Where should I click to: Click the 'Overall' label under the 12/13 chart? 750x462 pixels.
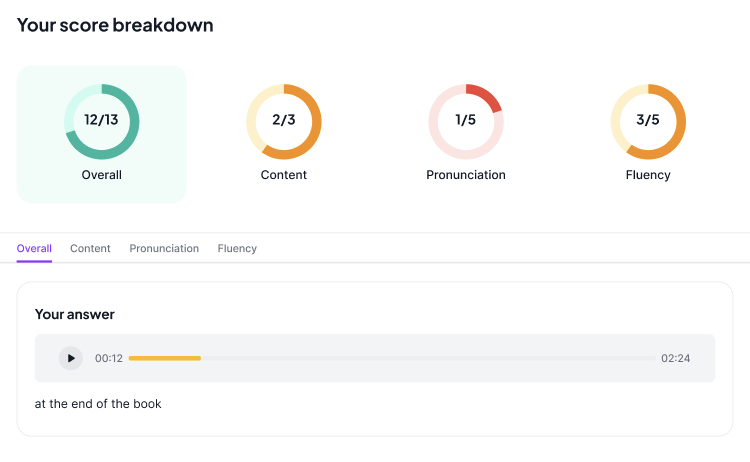click(x=102, y=175)
